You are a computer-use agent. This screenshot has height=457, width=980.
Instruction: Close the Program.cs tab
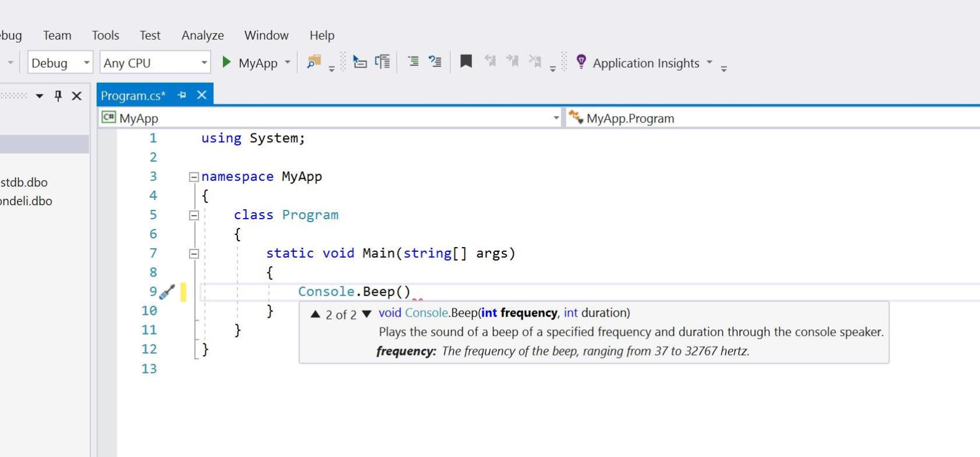(x=202, y=95)
